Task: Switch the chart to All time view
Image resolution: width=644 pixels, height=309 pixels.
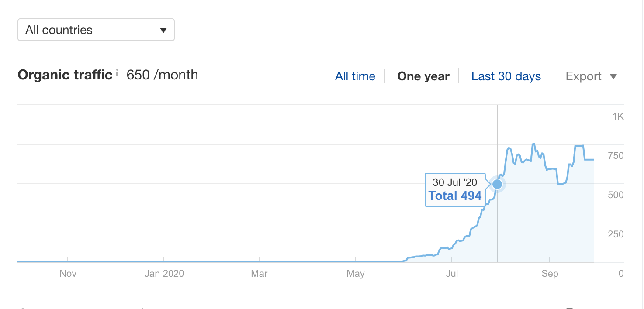Action: pyautogui.click(x=355, y=76)
